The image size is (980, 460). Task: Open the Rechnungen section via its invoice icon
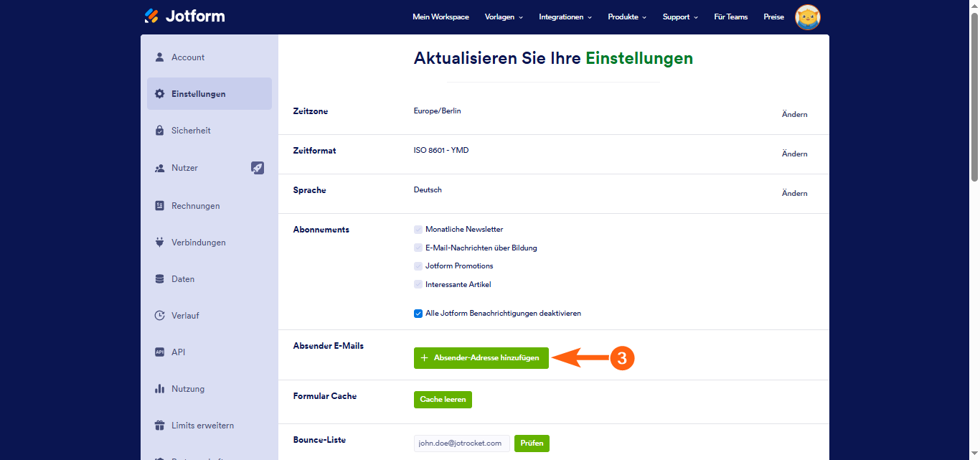pos(159,205)
